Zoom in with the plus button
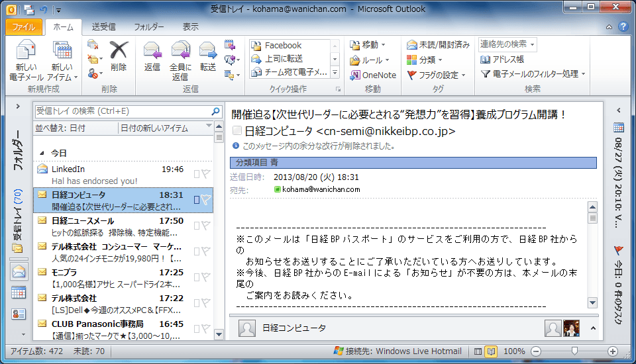636x364 pixels. tap(612, 351)
